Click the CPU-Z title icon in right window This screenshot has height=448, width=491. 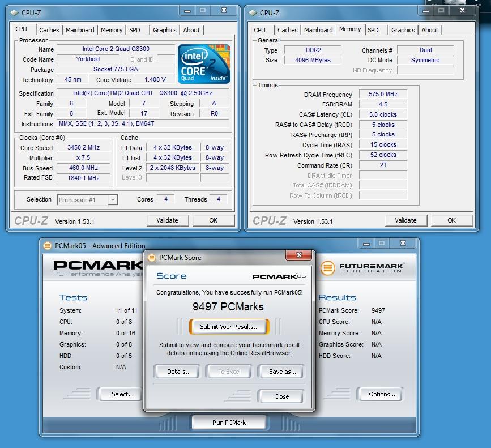pyautogui.click(x=253, y=13)
